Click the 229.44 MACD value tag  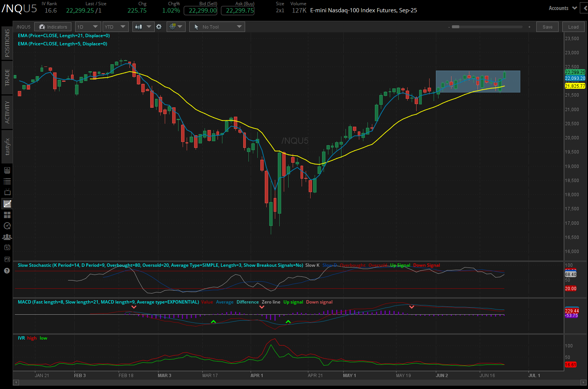pos(572,311)
